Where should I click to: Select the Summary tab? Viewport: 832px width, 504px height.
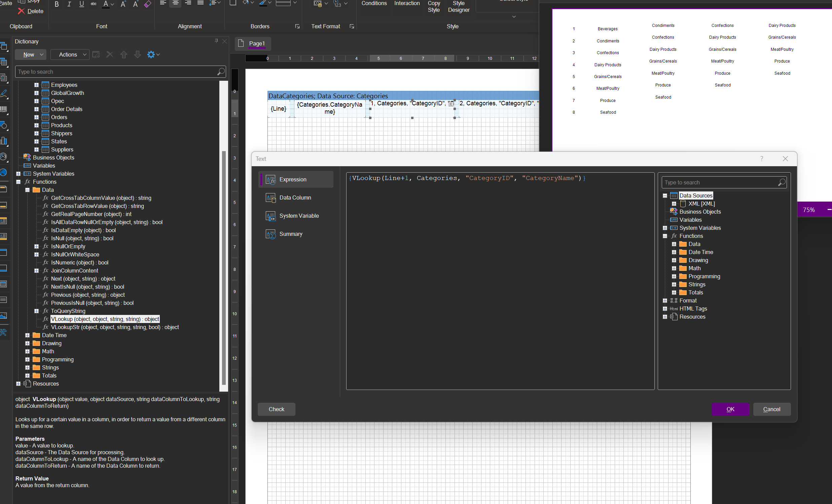296,234
